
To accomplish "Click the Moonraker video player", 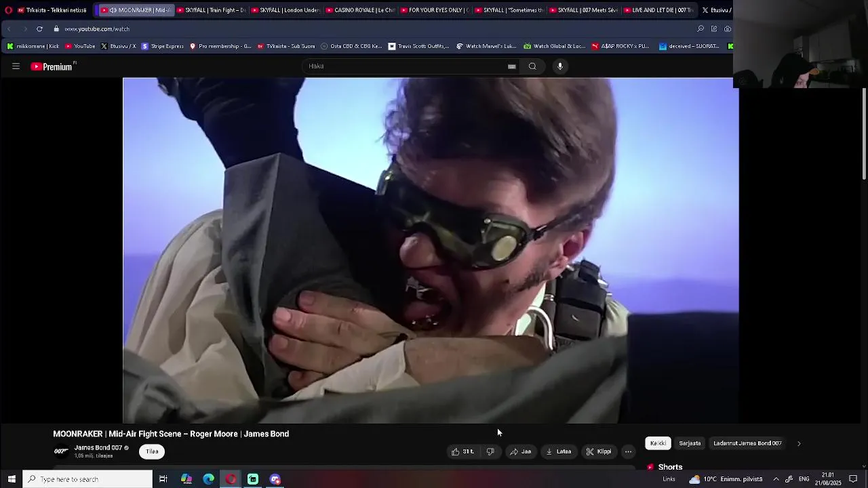I will click(x=431, y=250).
